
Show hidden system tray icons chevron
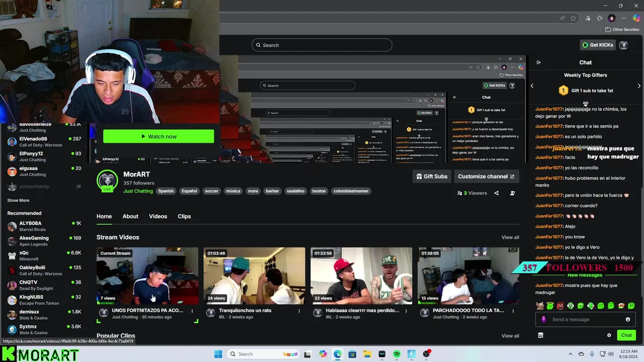click(x=571, y=354)
